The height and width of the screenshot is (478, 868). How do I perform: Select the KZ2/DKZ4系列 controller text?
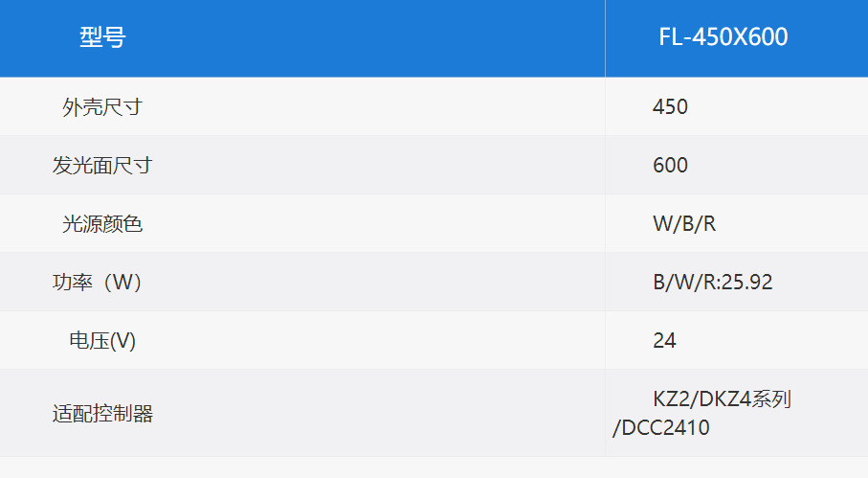coord(722,399)
